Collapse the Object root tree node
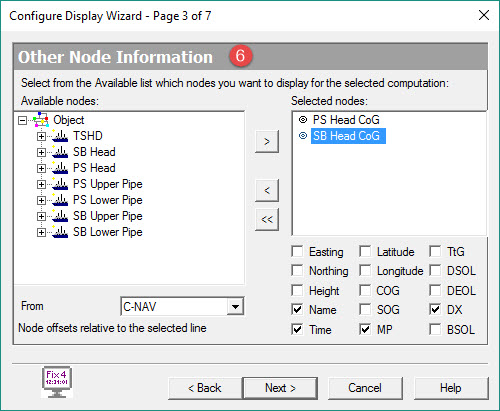 pos(22,120)
